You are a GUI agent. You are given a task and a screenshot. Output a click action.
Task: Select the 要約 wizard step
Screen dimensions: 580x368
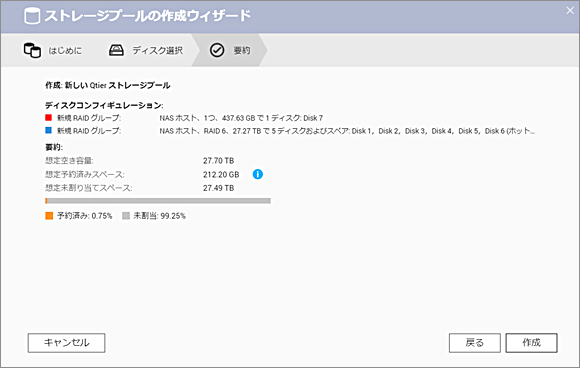(x=230, y=50)
